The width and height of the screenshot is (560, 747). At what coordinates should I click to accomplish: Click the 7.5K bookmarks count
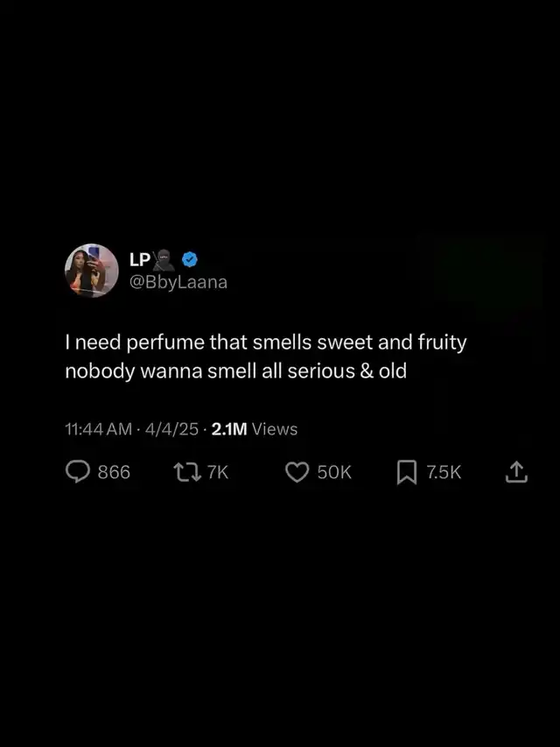pos(444,473)
